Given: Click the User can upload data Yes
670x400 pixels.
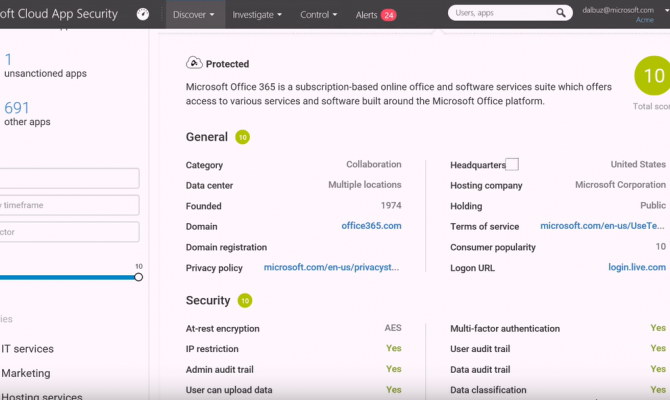Looking at the screenshot, I should (x=394, y=389).
